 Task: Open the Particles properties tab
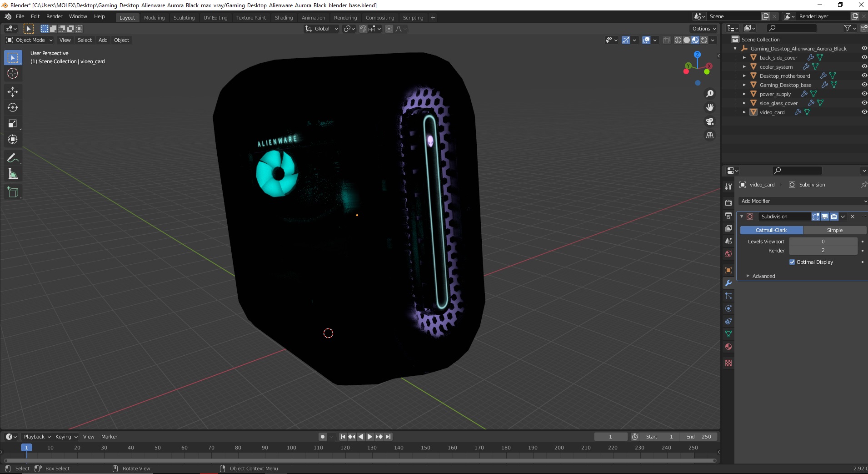[728, 296]
